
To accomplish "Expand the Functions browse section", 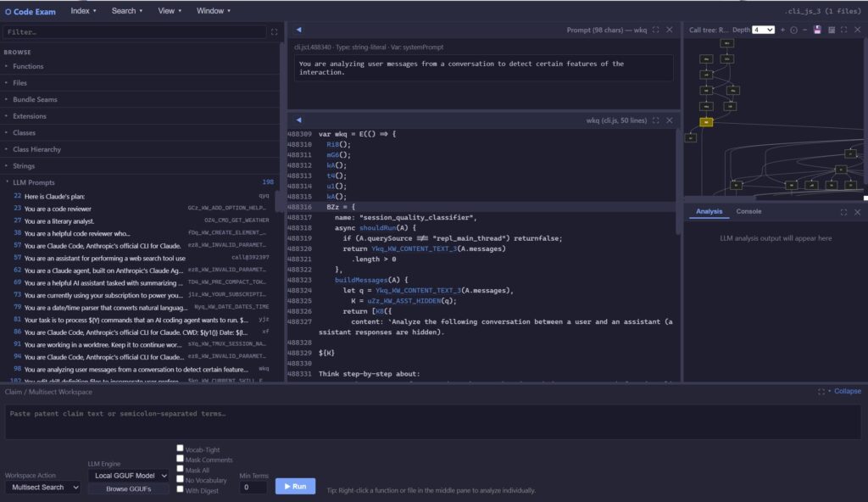I will 28,66.
